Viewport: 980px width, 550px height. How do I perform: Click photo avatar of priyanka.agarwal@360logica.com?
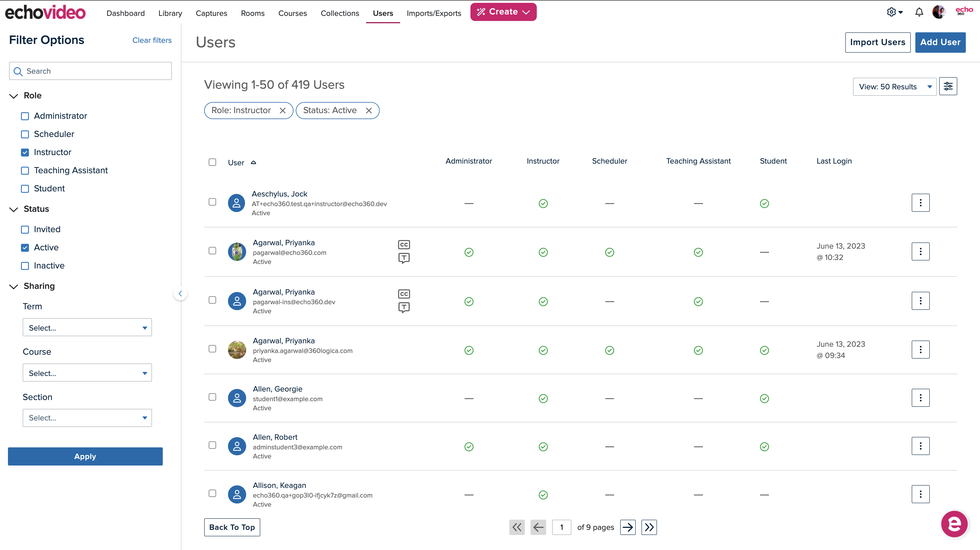pos(236,350)
